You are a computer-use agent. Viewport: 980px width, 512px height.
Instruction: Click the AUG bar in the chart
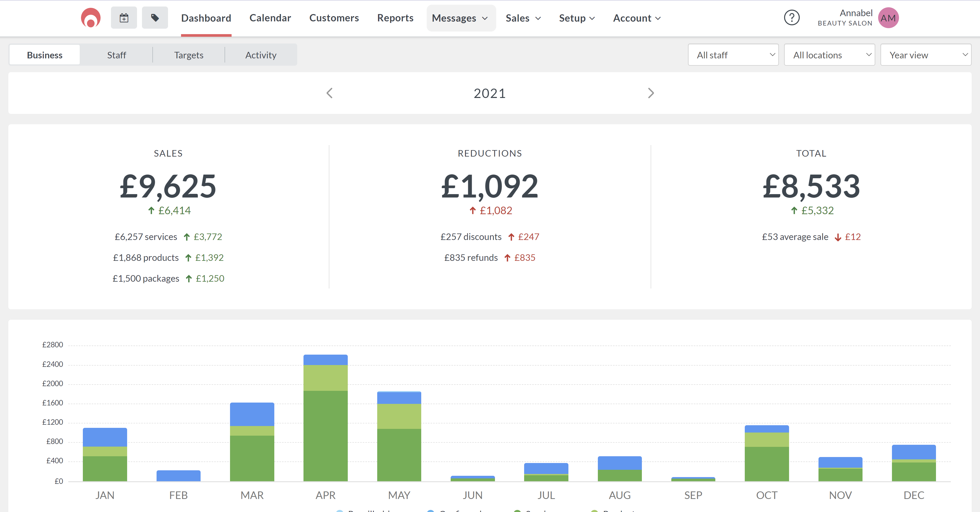pyautogui.click(x=620, y=469)
